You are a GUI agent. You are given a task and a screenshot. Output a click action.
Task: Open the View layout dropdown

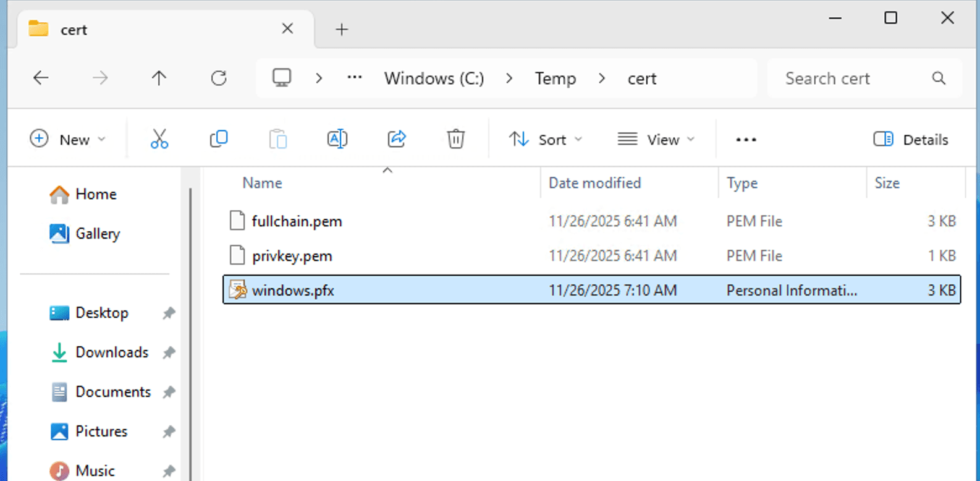click(656, 140)
